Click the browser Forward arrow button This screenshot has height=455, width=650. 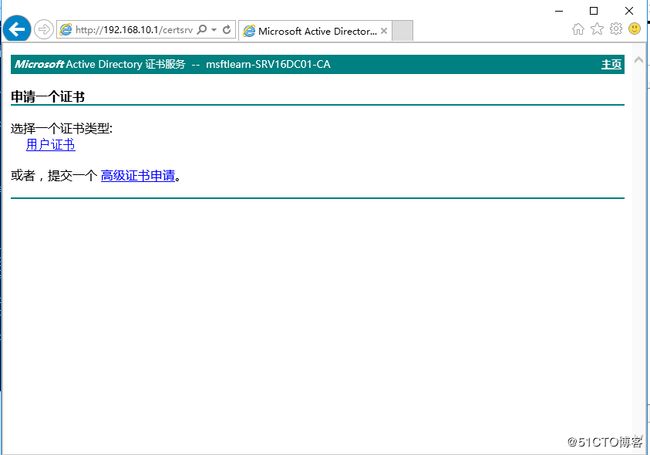pyautogui.click(x=44, y=29)
